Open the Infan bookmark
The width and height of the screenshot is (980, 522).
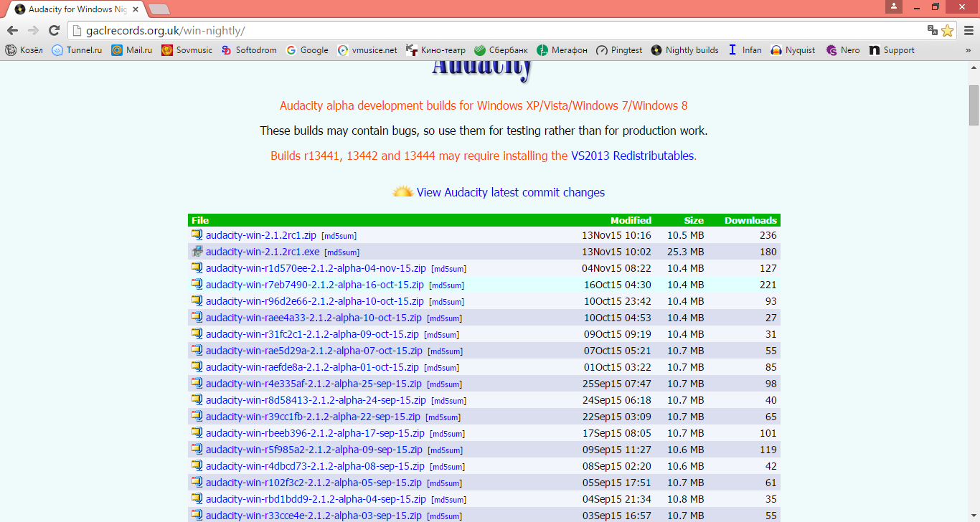(x=745, y=50)
